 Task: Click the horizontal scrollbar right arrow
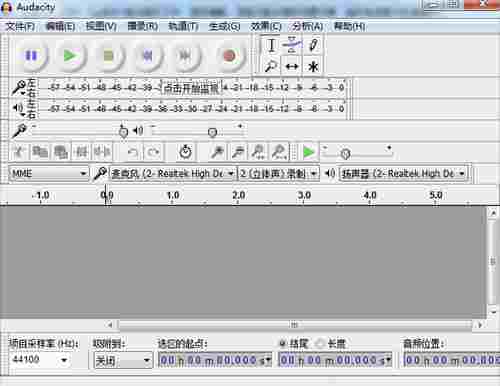(480, 324)
